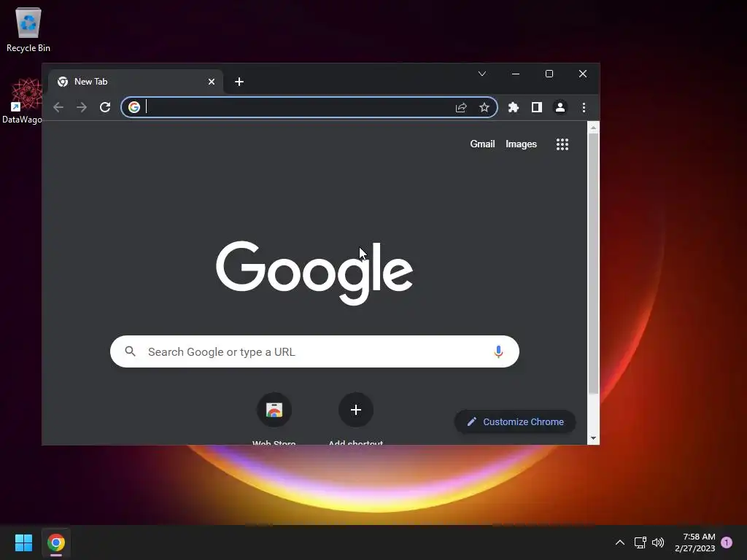Open a new tab with plus button
This screenshot has height=560, width=747.
[239, 82]
